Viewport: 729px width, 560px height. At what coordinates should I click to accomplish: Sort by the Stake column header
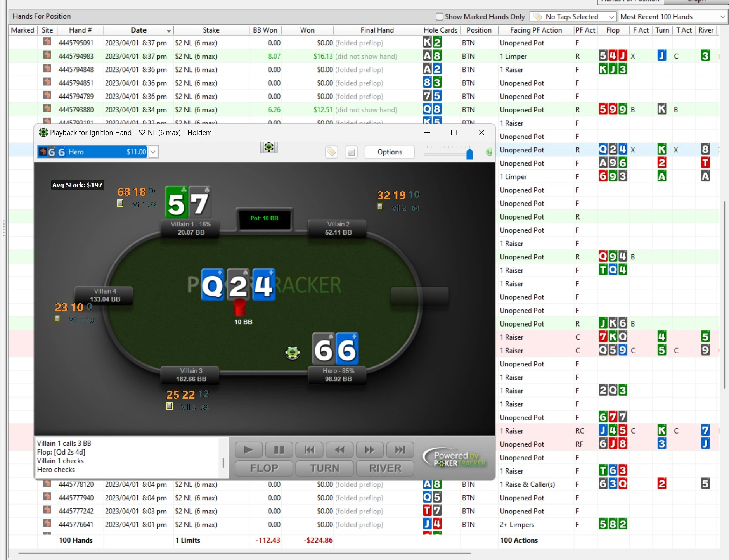click(x=211, y=30)
